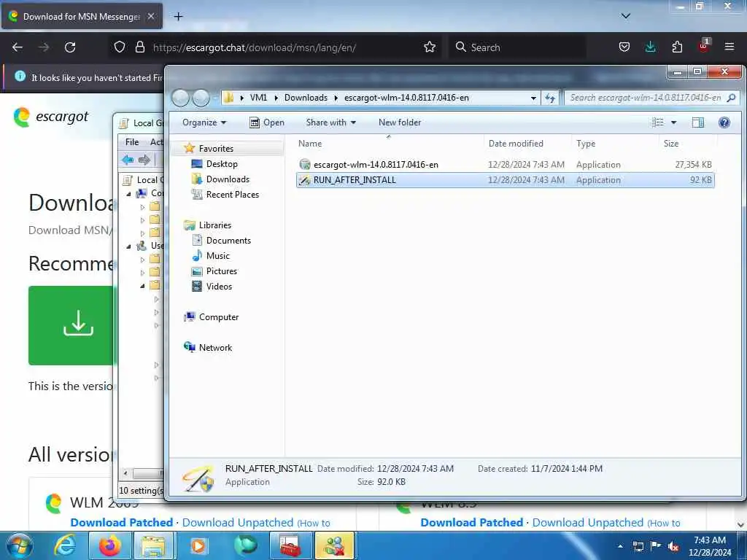This screenshot has width=747, height=560.
Task: Open Libraries in navigation pane
Action: 215,225
